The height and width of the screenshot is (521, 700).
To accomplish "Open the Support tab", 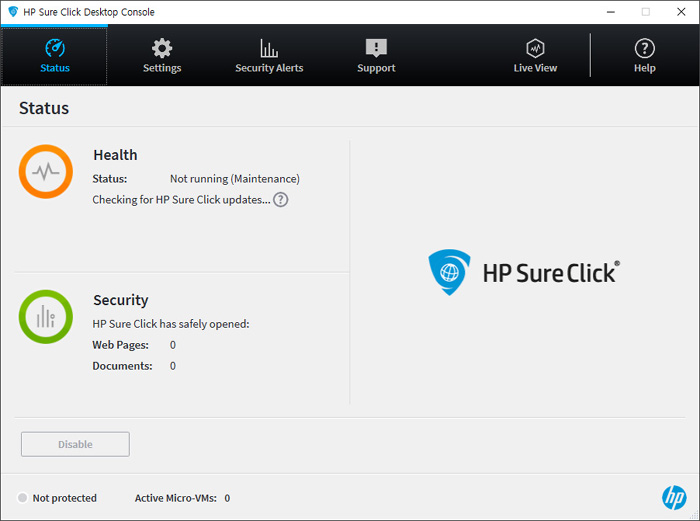I will point(376,56).
